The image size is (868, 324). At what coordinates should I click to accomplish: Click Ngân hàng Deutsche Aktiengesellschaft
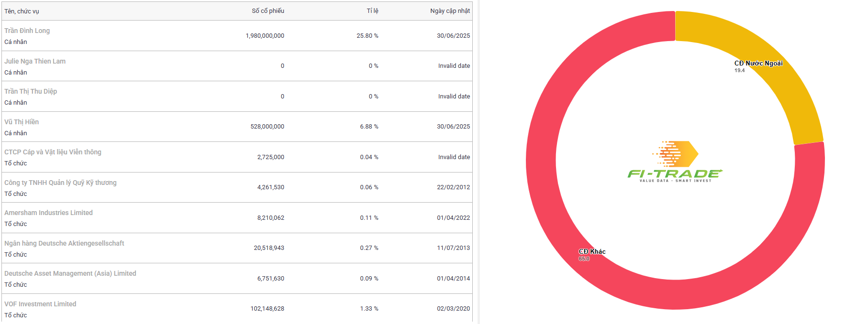[64, 243]
